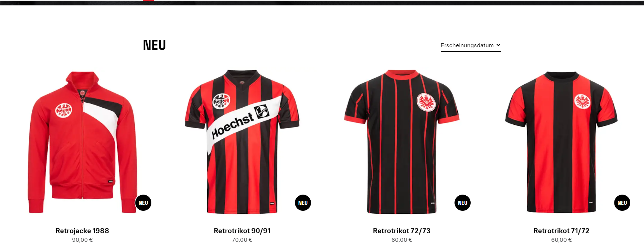Viewport: 644px width, 249px height.
Task: Click the NEU badge on Retrojacke 1988
Action: pos(143,203)
